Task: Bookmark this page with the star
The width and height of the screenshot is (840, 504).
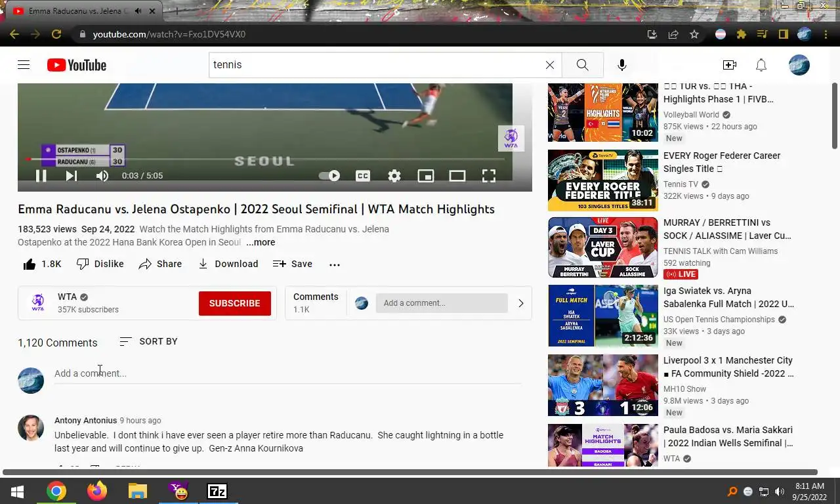Action: click(x=694, y=34)
